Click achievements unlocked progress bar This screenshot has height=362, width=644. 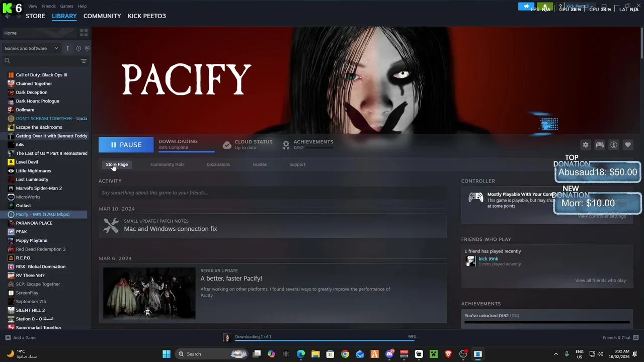(547, 322)
